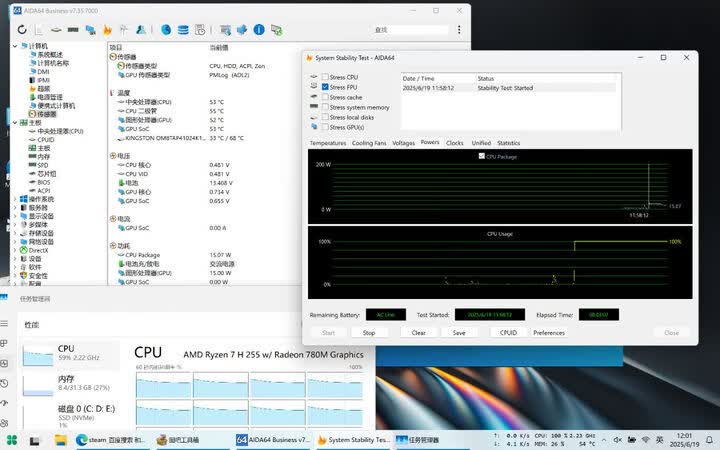The height and width of the screenshot is (450, 720).
Task: Expand the 网络设备 tree node
Action: (15, 242)
